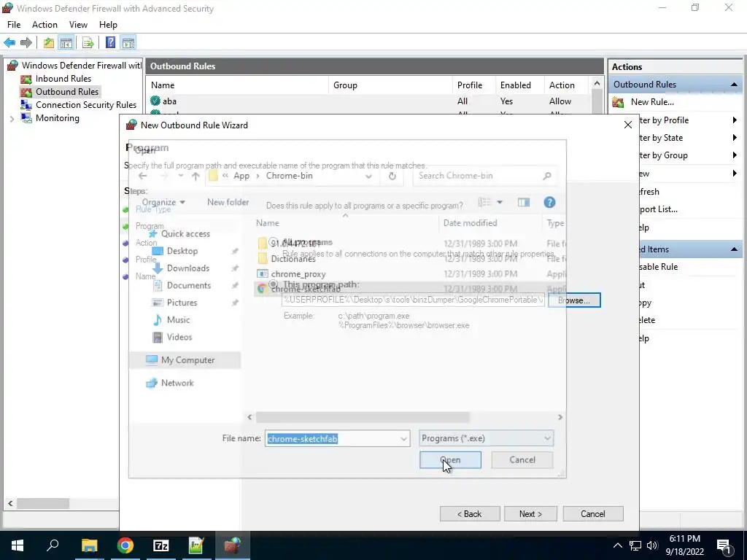Click the round help icon in the Open dialog
This screenshot has width=747, height=560.
tap(549, 203)
